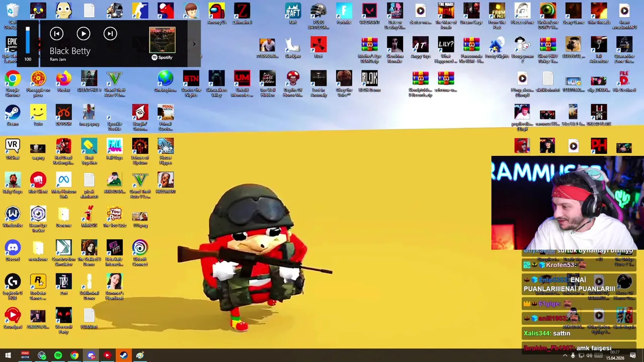Open the MIMESIS desktop shortcut

click(89, 217)
